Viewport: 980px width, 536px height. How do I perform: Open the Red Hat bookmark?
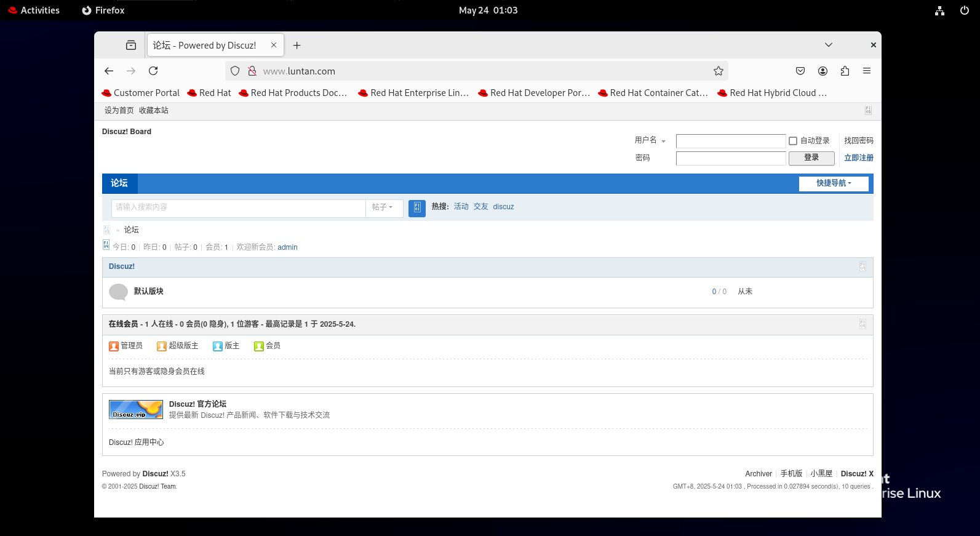(x=209, y=93)
